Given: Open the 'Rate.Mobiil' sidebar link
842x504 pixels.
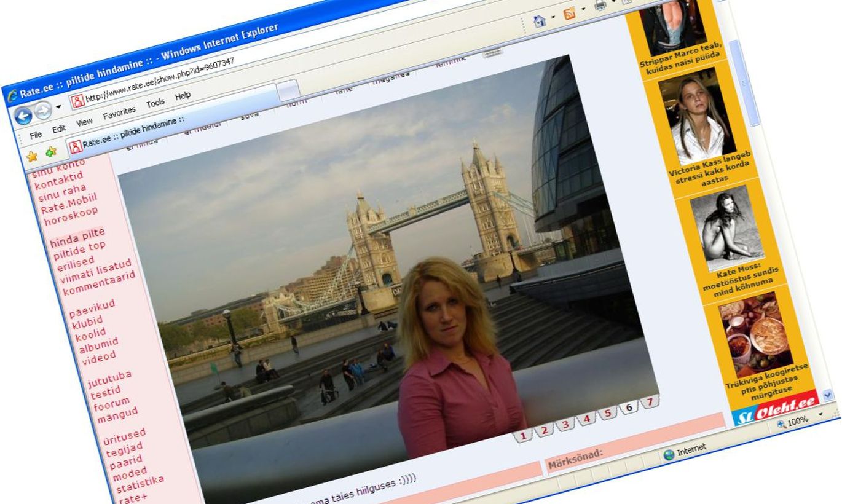Looking at the screenshot, I should point(69,204).
